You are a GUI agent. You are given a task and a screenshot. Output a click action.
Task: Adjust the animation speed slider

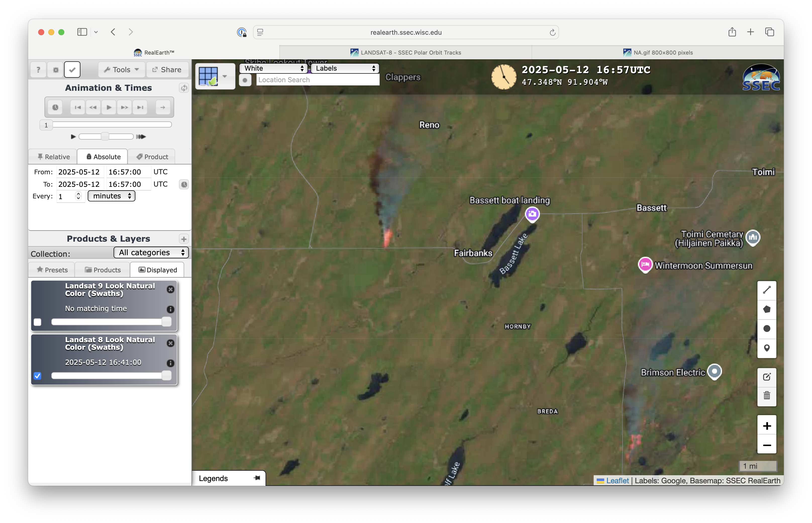106,137
